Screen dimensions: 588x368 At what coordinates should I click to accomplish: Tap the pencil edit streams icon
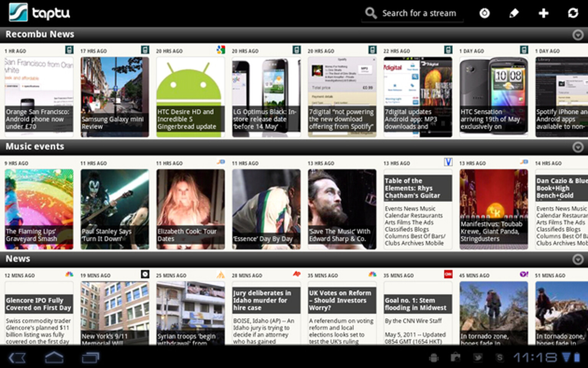coord(514,13)
